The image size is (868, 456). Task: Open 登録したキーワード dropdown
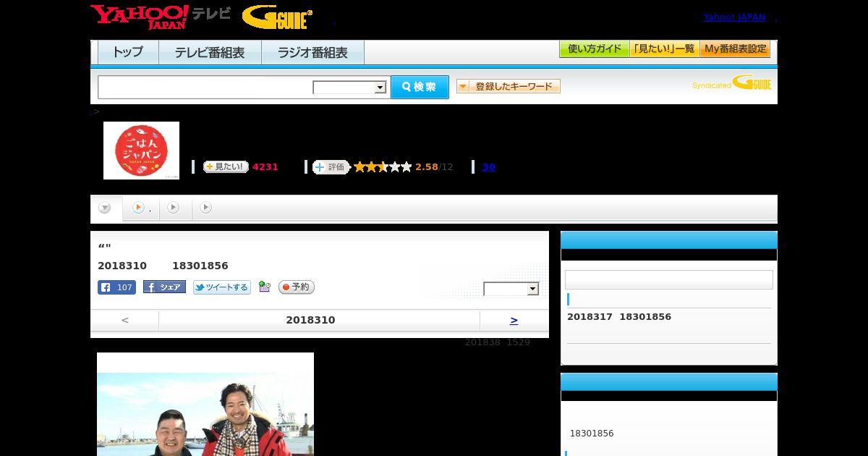click(x=509, y=86)
